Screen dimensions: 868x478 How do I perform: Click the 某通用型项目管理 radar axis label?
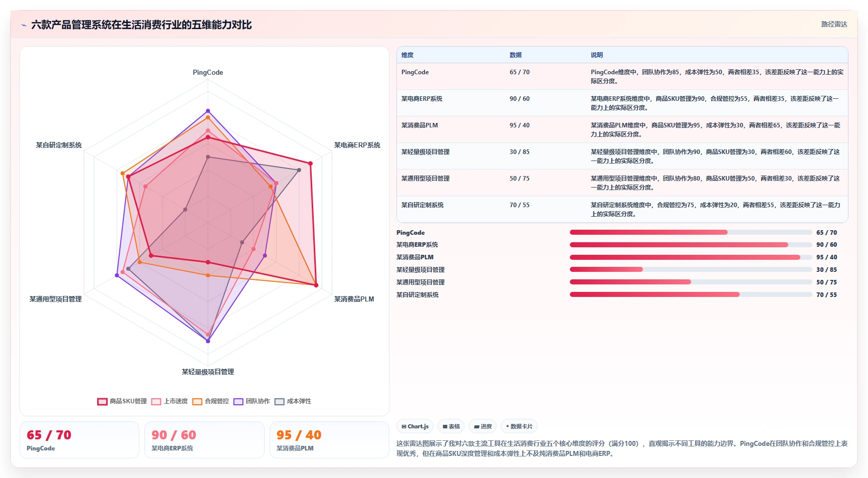(x=56, y=299)
